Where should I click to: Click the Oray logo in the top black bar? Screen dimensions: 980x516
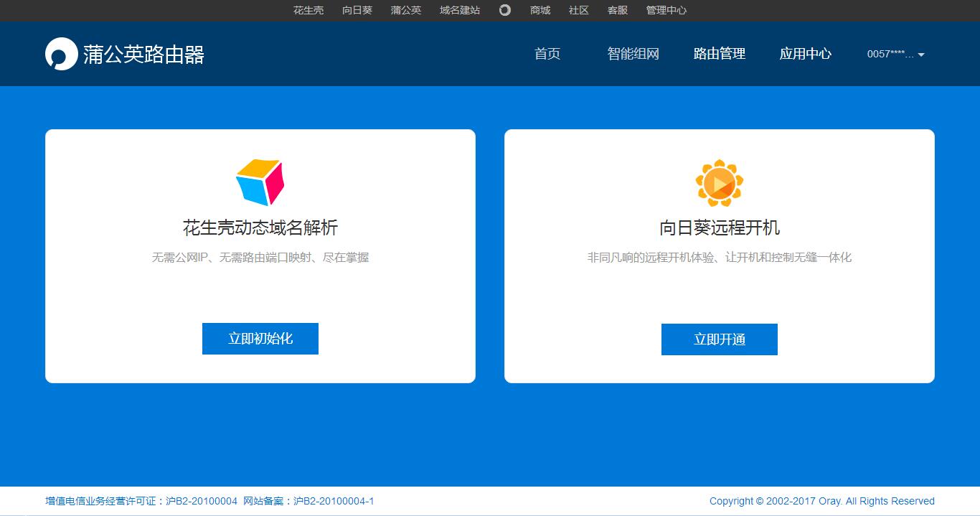[504, 10]
